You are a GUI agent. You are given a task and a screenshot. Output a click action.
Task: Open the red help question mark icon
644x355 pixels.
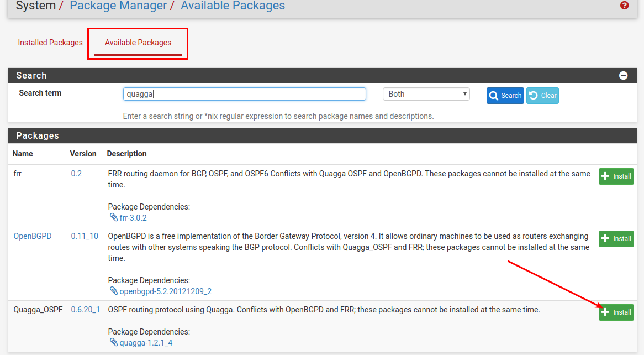624,6
